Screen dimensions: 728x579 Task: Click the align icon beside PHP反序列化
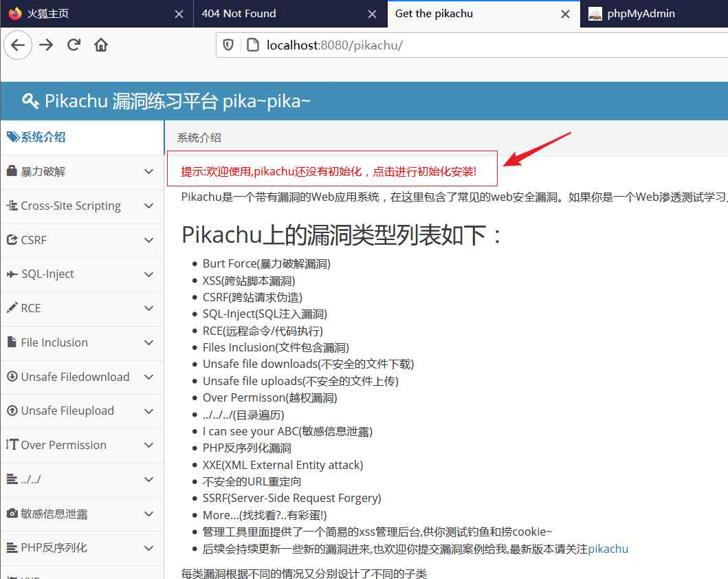click(x=12, y=548)
